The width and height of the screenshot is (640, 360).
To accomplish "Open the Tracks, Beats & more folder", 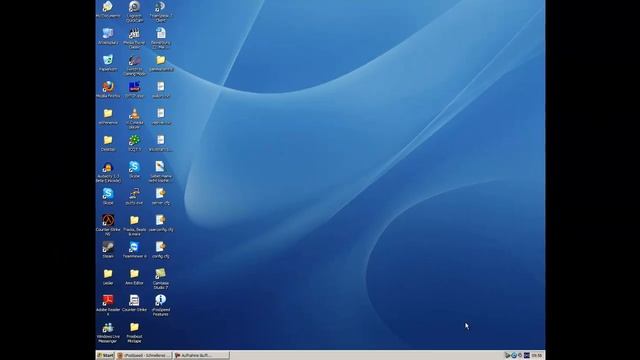I will coord(134,220).
